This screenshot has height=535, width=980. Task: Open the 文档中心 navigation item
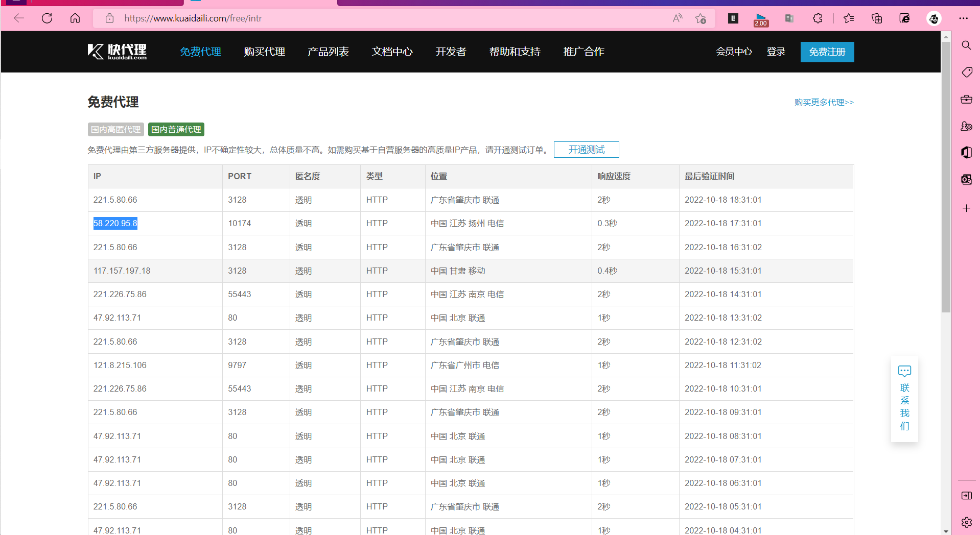392,52
